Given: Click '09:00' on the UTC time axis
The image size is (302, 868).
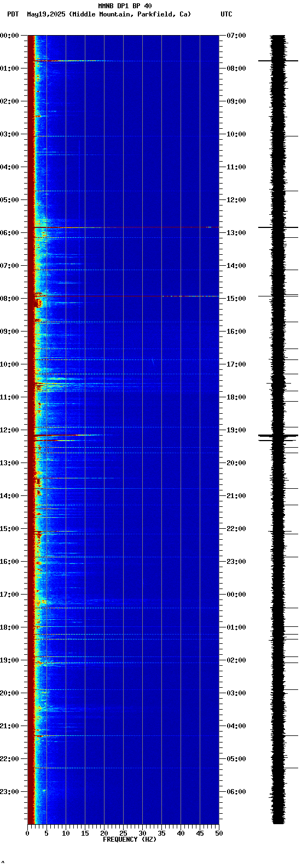Looking at the screenshot, I should coord(236,101).
